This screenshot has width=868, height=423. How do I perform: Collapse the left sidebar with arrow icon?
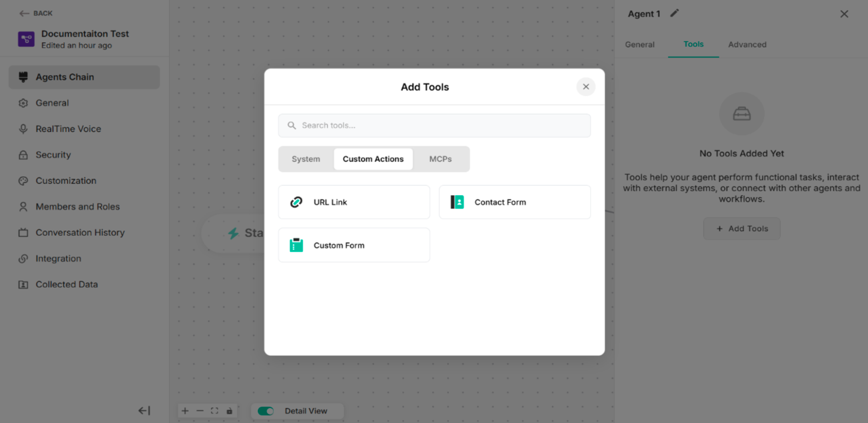click(144, 411)
